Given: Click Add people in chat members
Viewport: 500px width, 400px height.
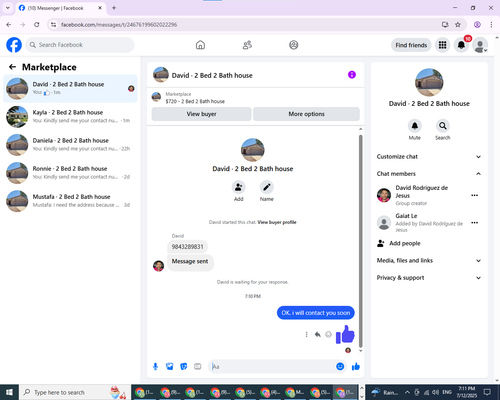Looking at the screenshot, I should tap(399, 243).
